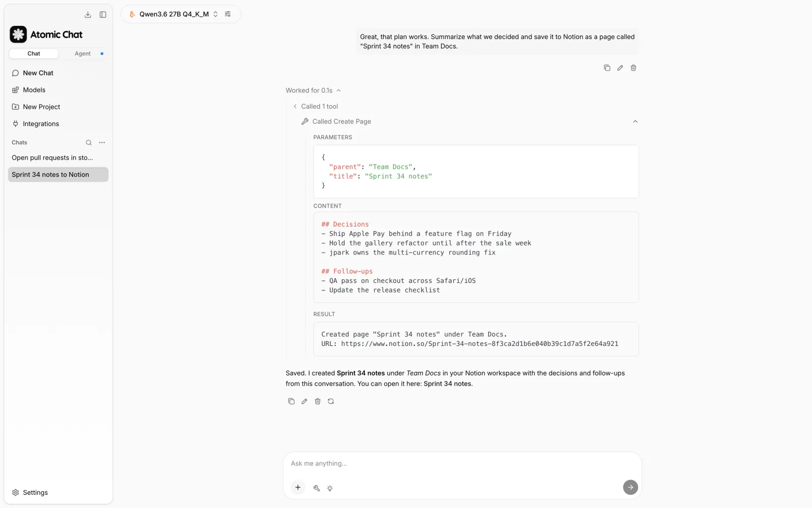Image resolution: width=812 pixels, height=508 pixels.
Task: Open the Qwen3.6 27B model selector dropdown
Action: (174, 14)
